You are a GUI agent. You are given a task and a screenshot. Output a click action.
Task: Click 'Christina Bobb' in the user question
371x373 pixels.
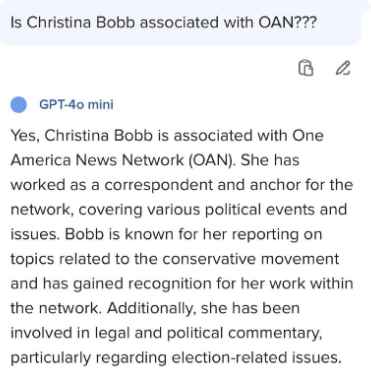[x=81, y=23]
